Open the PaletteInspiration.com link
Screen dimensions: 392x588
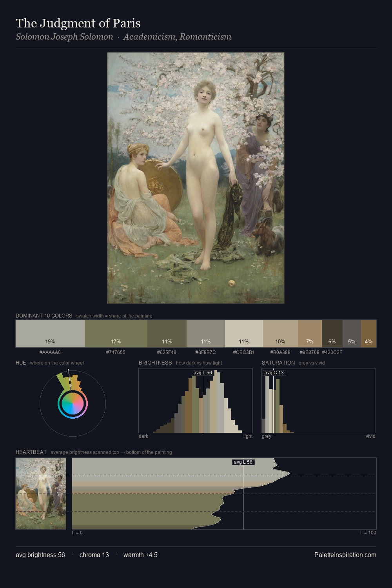(345, 555)
